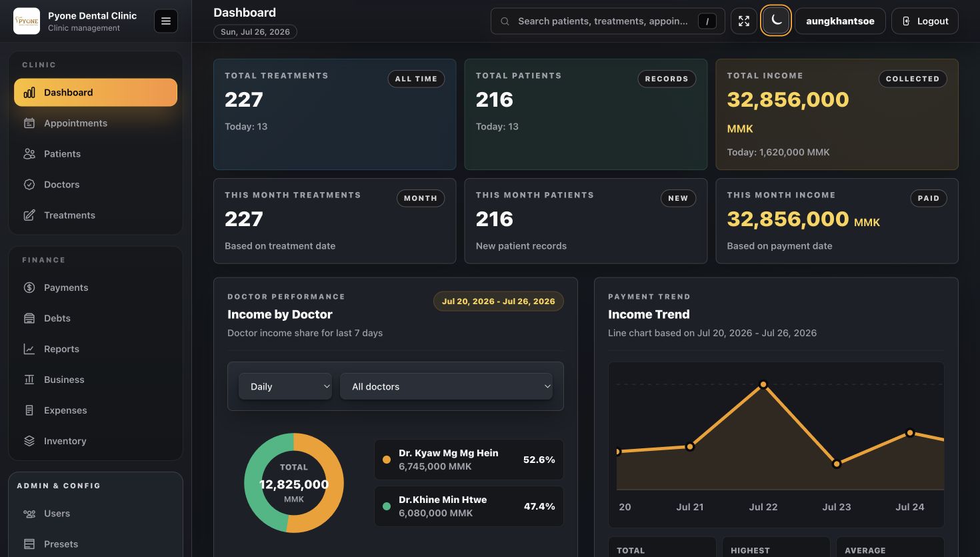
Task: Go to Debts in Finance
Action: click(95, 318)
